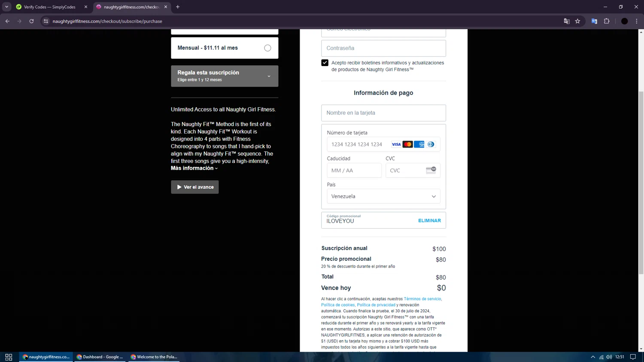Open the tab search dropdown arrow

[6, 7]
